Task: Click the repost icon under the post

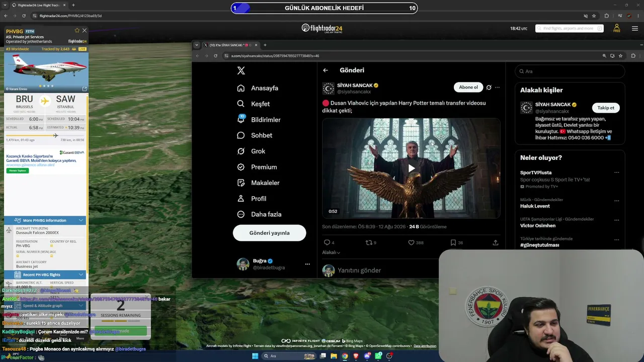Action: coord(369,242)
